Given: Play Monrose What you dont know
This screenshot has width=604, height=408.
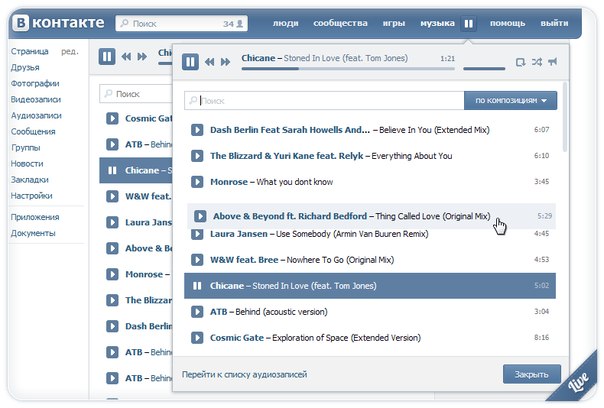Looking at the screenshot, I should pyautogui.click(x=197, y=182).
